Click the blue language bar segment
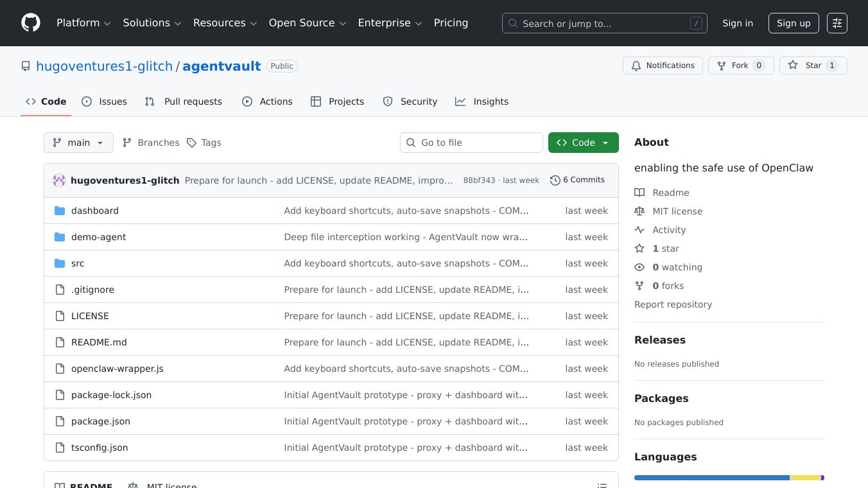The height and width of the screenshot is (488, 868). (x=711, y=478)
